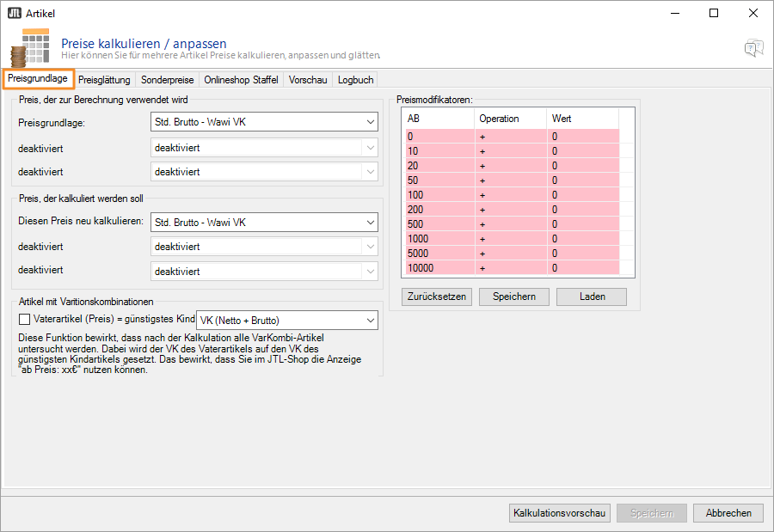Open the Preisgrundlage dropdown
Image resolution: width=774 pixels, height=532 pixels.
pyautogui.click(x=263, y=122)
